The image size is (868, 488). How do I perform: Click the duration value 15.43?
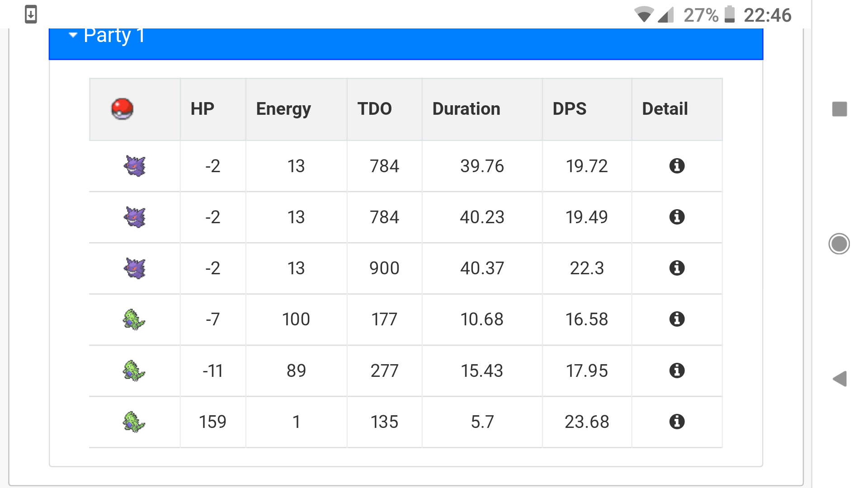(482, 371)
